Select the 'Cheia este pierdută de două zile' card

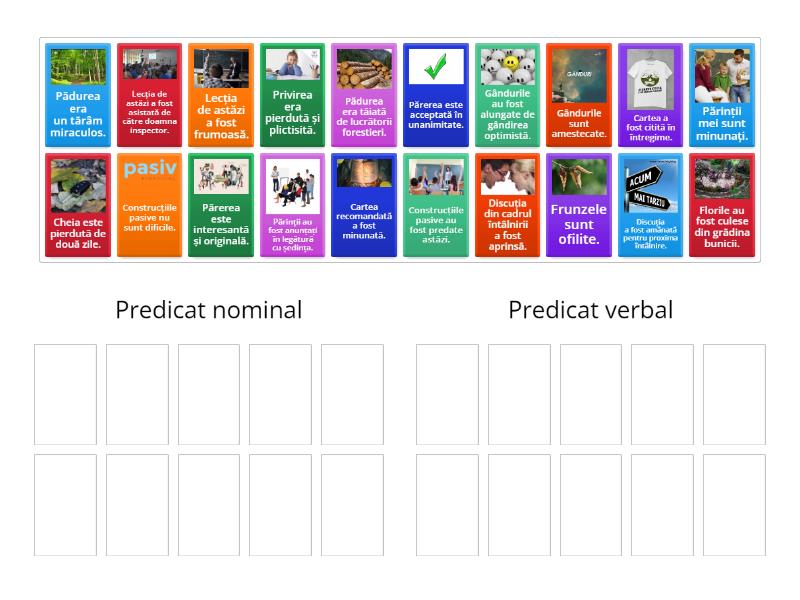pyautogui.click(x=79, y=205)
